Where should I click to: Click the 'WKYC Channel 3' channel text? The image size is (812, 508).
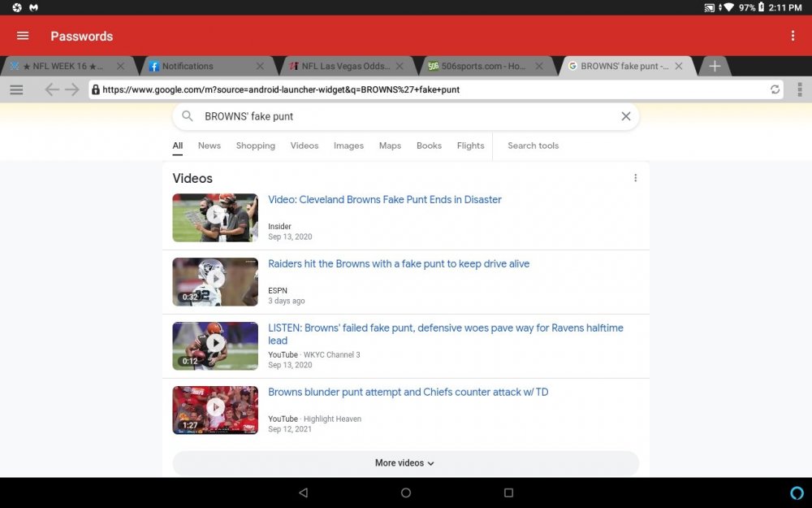tap(331, 355)
